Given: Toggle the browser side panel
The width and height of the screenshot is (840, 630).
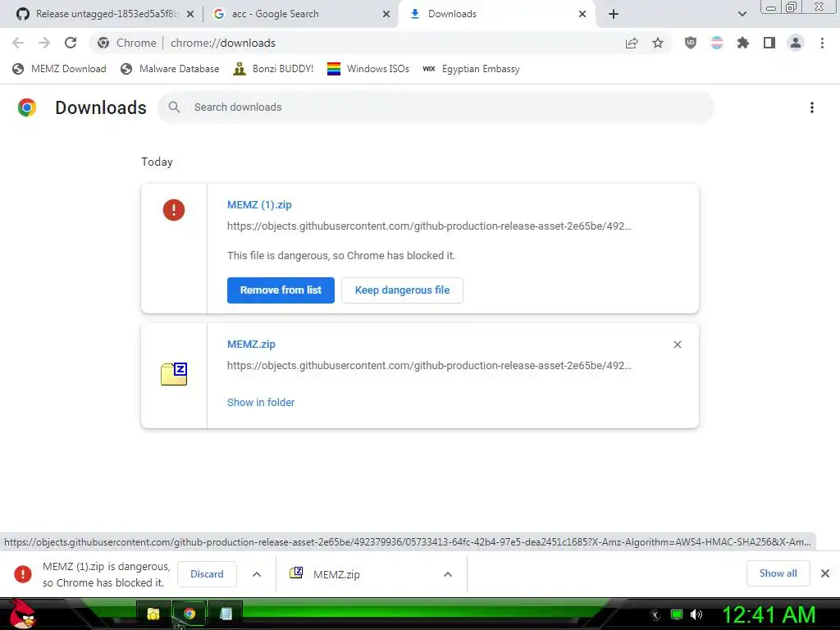Looking at the screenshot, I should (769, 43).
